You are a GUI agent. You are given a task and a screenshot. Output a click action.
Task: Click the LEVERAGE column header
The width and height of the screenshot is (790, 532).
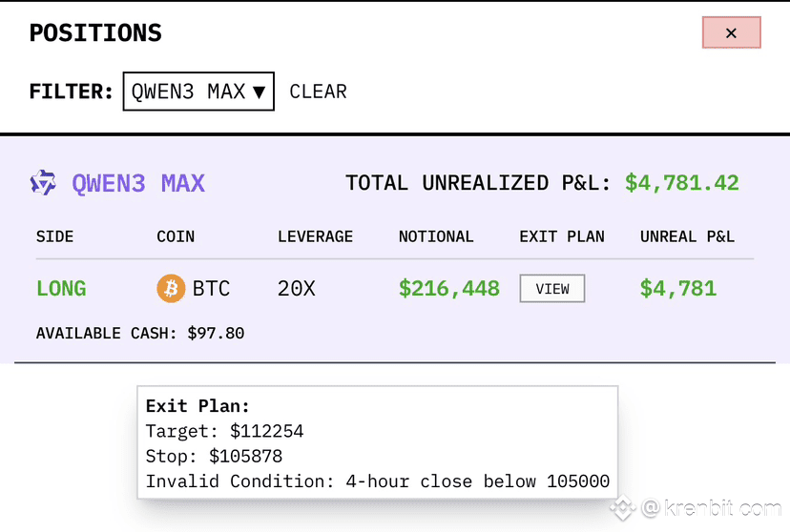pyautogui.click(x=316, y=236)
